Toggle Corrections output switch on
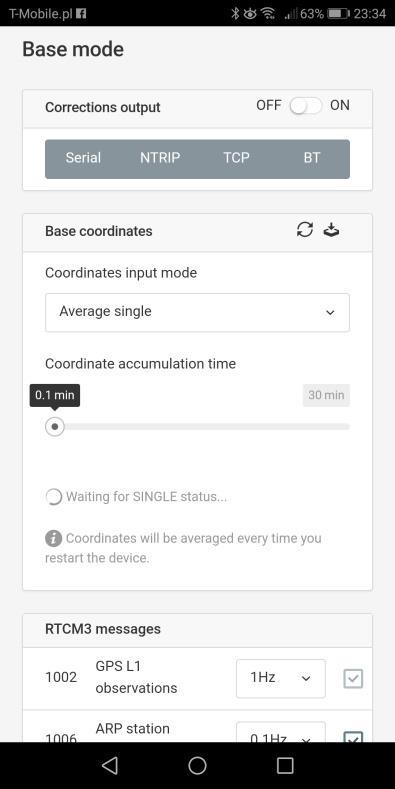The width and height of the screenshot is (395, 789). [305, 106]
